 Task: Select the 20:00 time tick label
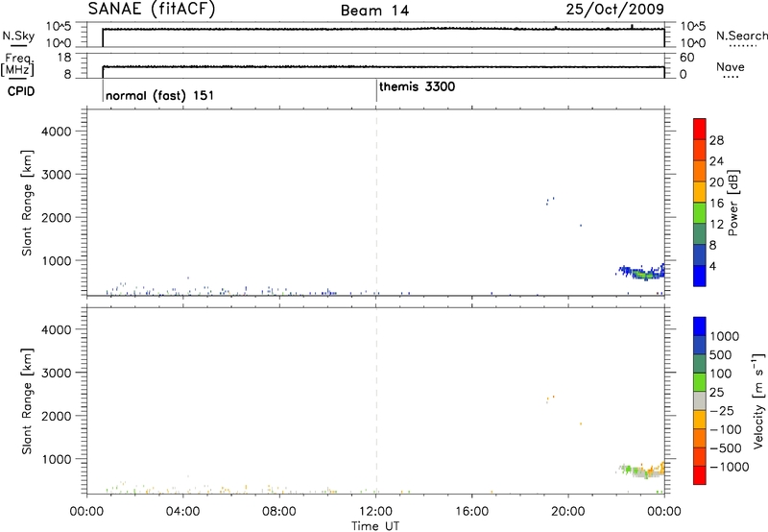pyautogui.click(x=568, y=512)
